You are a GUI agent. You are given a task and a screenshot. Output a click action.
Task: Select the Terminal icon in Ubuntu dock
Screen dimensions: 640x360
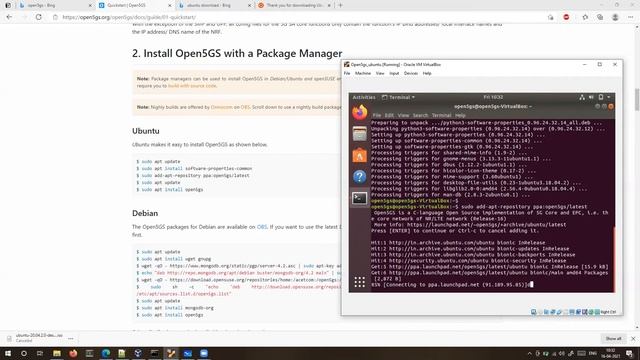(360, 198)
